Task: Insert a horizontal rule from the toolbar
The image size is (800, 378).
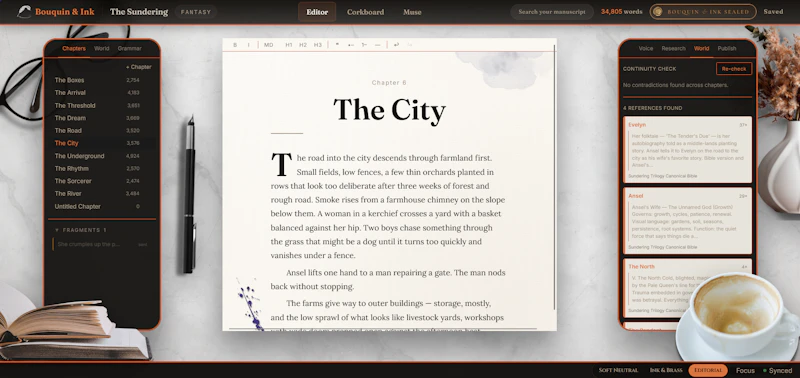Action: pyautogui.click(x=378, y=45)
